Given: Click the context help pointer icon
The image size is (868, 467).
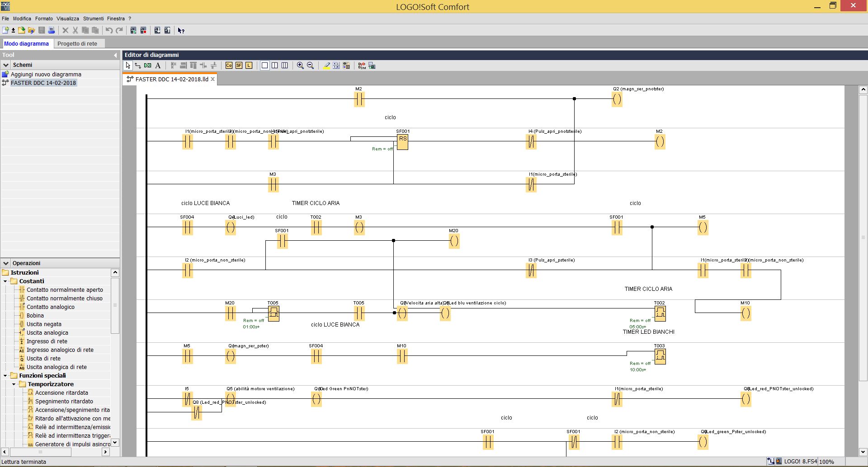Looking at the screenshot, I should (x=181, y=30).
